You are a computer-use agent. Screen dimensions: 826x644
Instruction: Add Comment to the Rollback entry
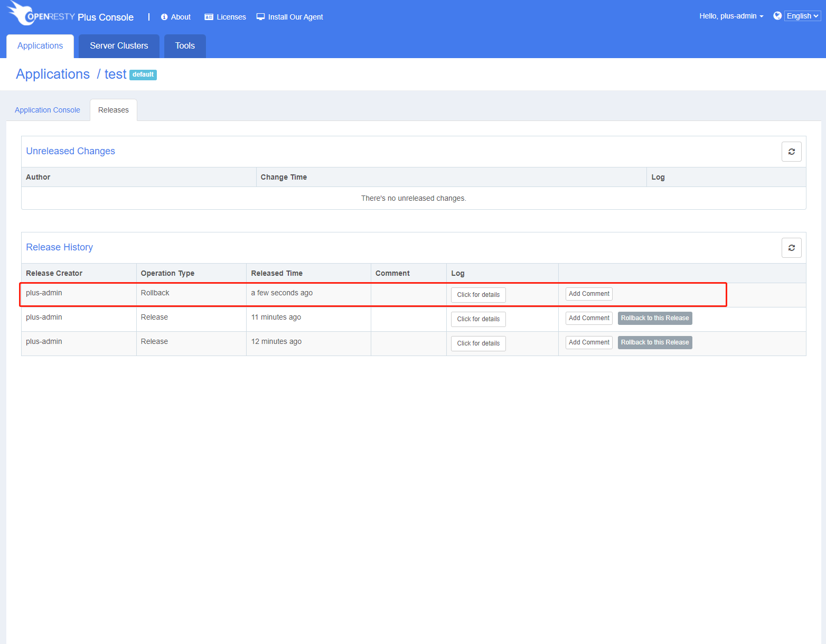tap(589, 294)
